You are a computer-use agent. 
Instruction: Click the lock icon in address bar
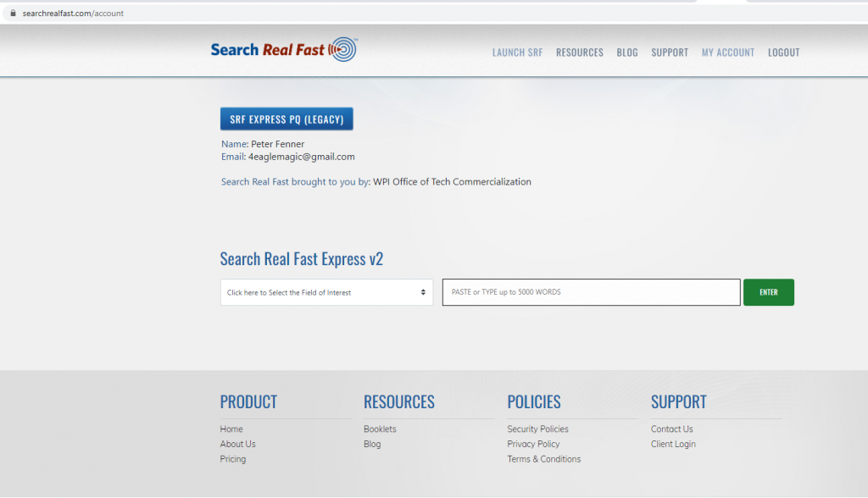(x=14, y=13)
